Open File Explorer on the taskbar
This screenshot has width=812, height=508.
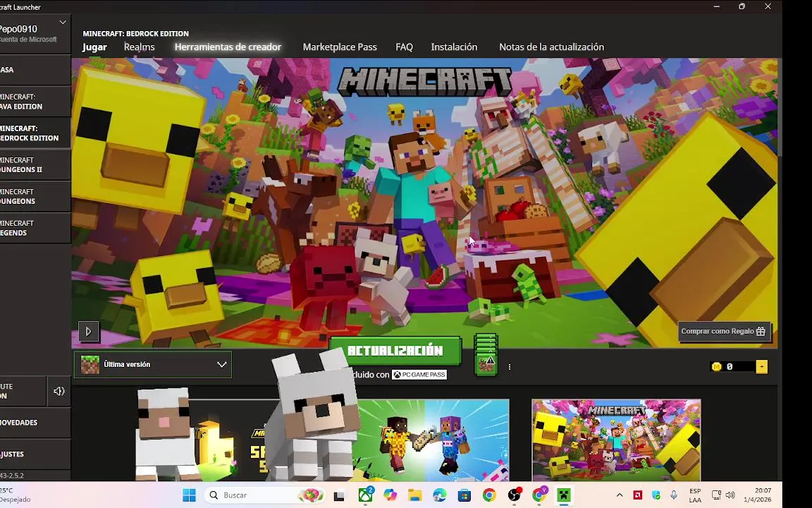pyautogui.click(x=414, y=495)
